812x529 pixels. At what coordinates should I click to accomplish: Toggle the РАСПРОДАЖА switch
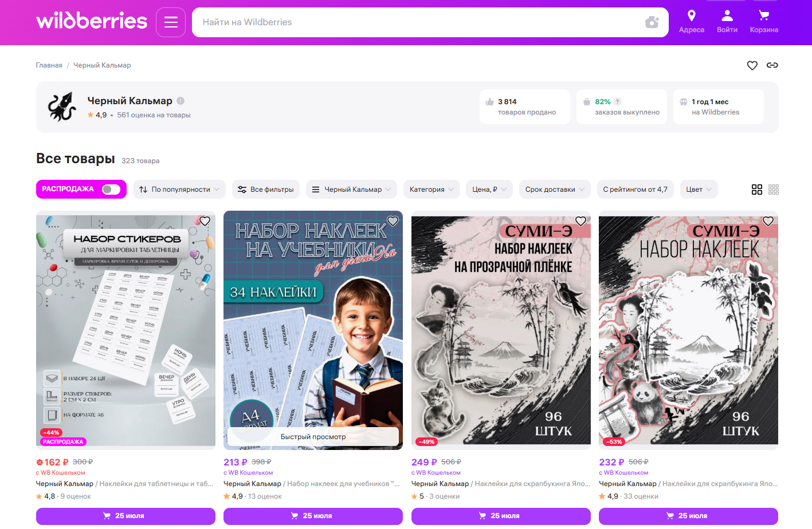(111, 190)
